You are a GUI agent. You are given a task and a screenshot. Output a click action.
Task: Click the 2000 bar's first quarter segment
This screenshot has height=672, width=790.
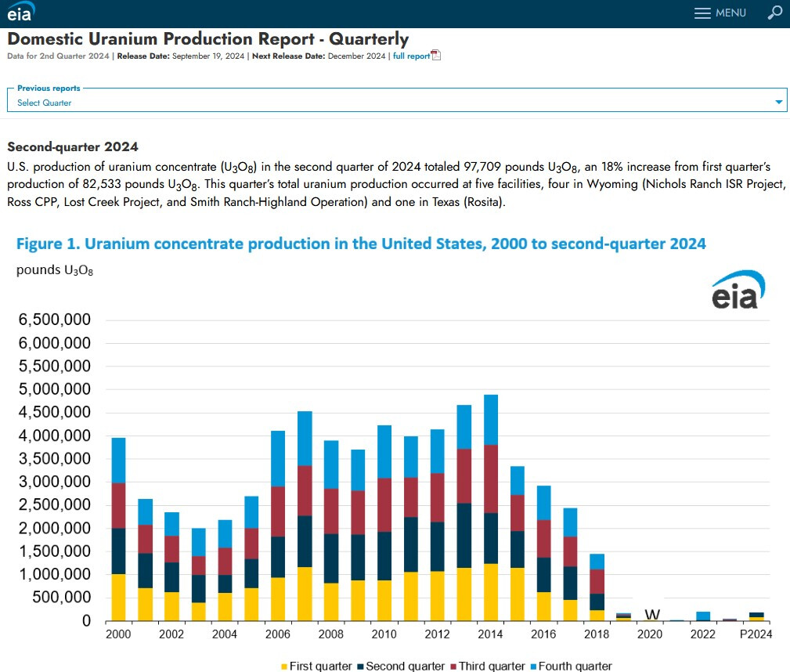tap(118, 597)
